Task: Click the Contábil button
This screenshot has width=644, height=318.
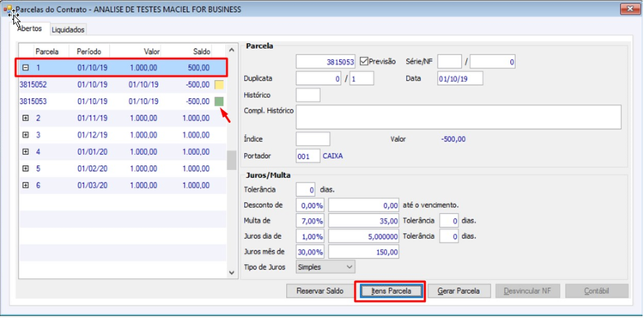Action: point(597,290)
